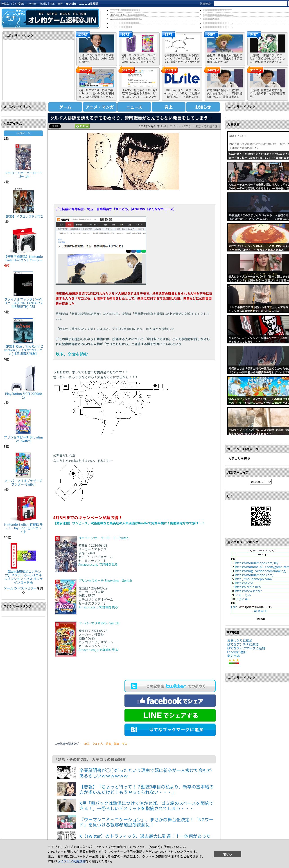Click the 130RT Kishida article thumbnail
The image size is (289, 868).
96,43
